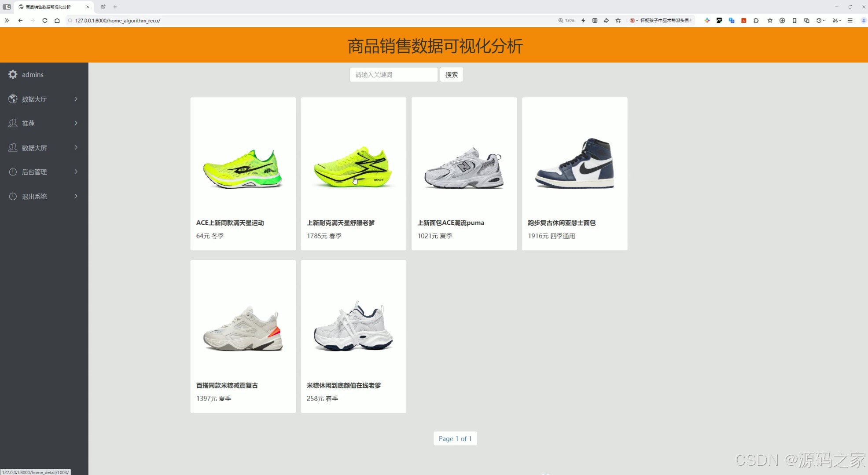This screenshot has width=868, height=475.
Task: Expand the 数据大厅 sidebar menu
Action: 76,99
